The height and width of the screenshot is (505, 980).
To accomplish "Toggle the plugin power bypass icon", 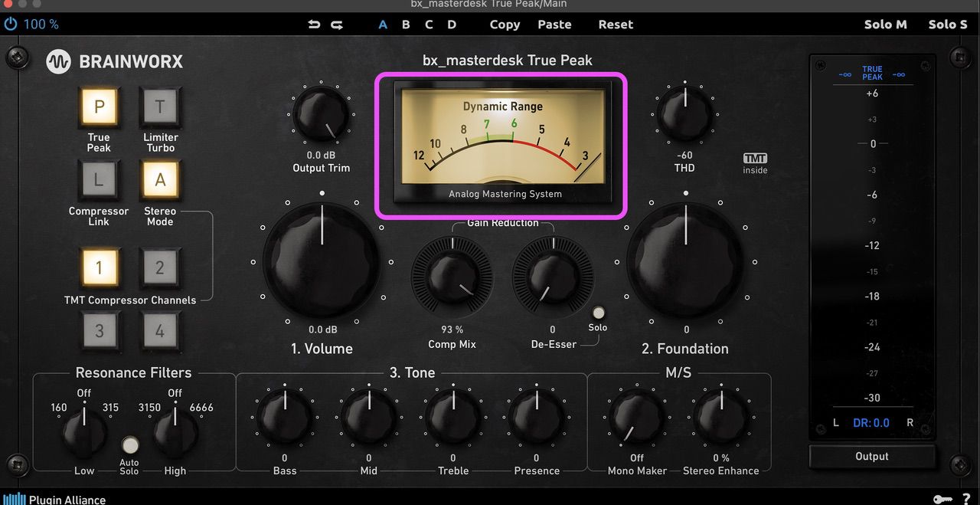I will click(x=11, y=24).
